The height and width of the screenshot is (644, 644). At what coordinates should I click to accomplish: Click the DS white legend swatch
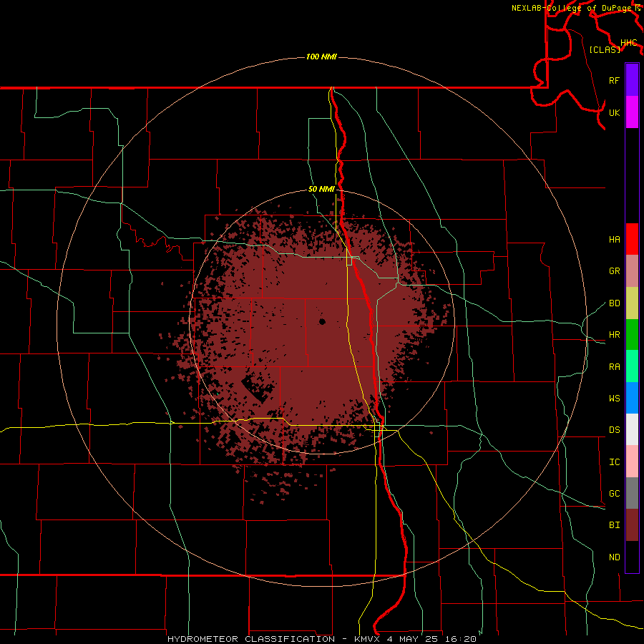tap(632, 429)
